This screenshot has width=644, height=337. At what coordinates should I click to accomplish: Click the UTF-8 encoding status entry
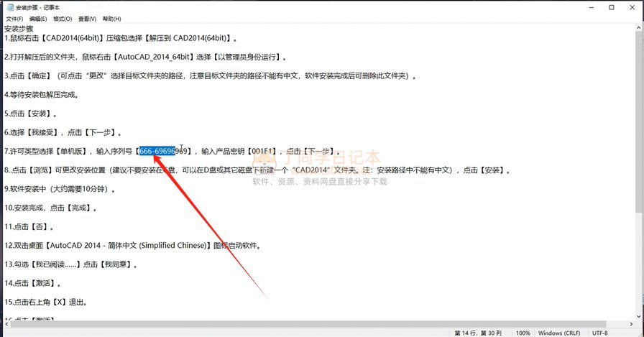600,333
